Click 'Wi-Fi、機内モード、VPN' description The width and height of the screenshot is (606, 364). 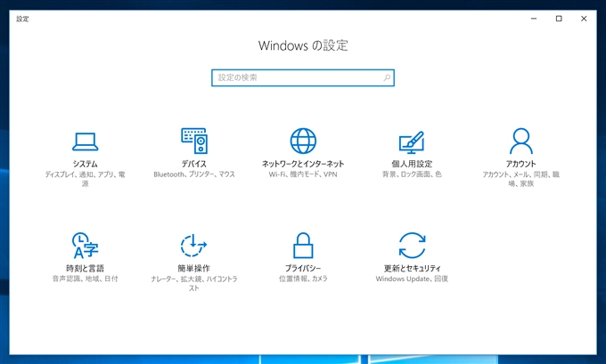[x=303, y=174]
